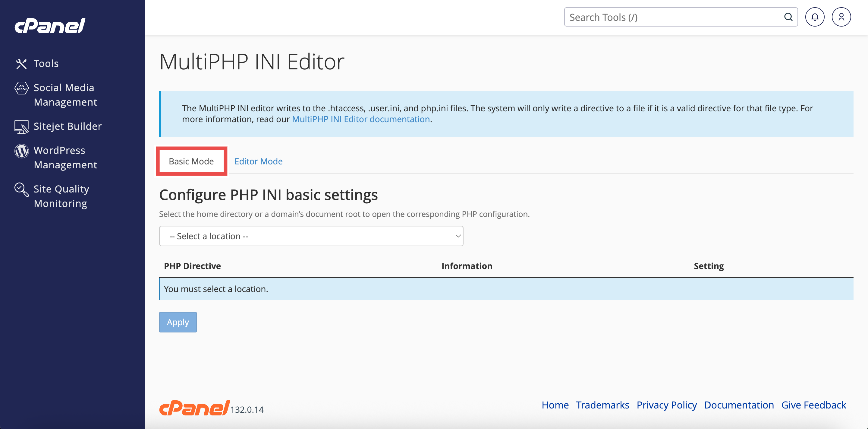Click the WordPress logo icon
The height and width of the screenshot is (429, 868).
click(x=21, y=151)
